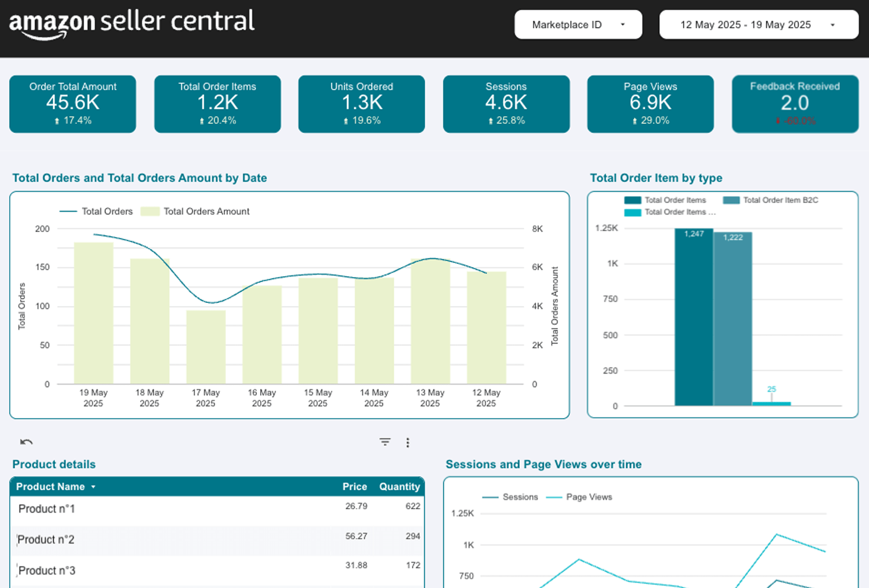Screen dimensions: 869x588
Task: Click quantity value 294
Action: 413,536
